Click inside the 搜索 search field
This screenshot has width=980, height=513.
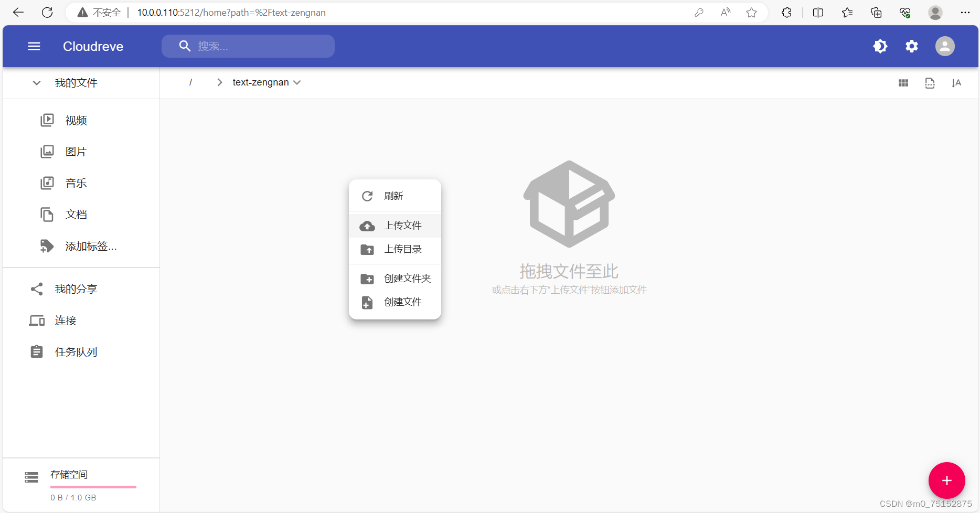tap(248, 46)
